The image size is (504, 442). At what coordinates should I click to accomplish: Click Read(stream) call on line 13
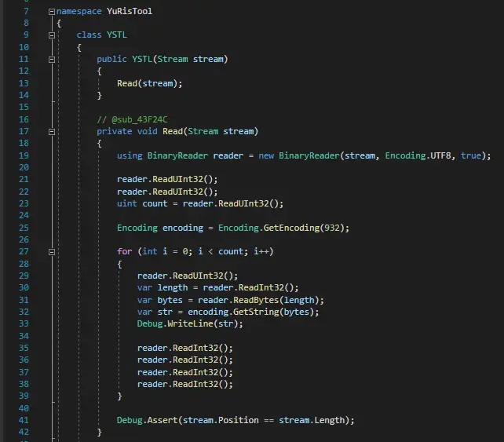click(149, 83)
